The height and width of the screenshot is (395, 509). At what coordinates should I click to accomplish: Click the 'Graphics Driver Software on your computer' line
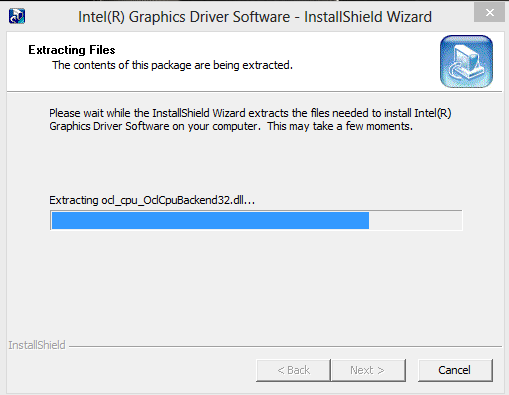[x=155, y=126]
